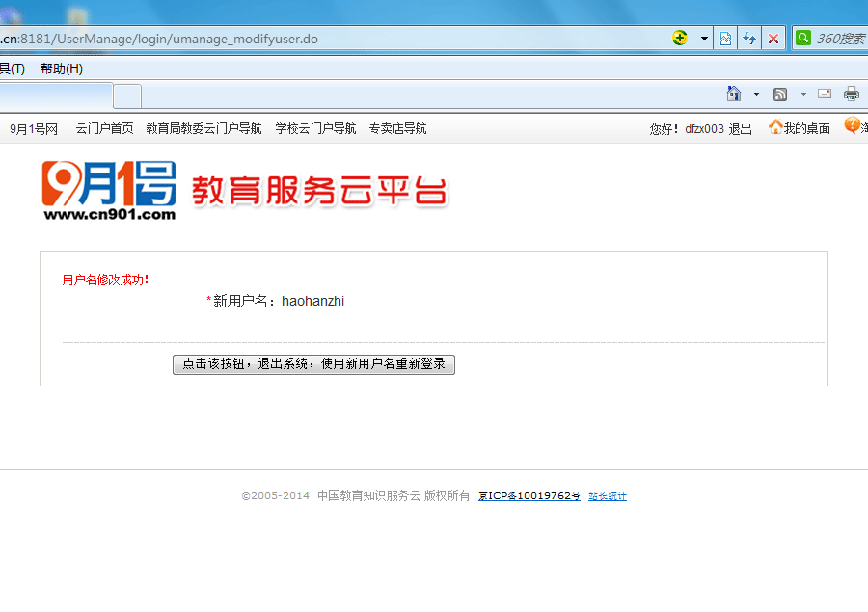Click the browser home page icon
Image resolution: width=868 pixels, height=612 pixels.
[734, 93]
